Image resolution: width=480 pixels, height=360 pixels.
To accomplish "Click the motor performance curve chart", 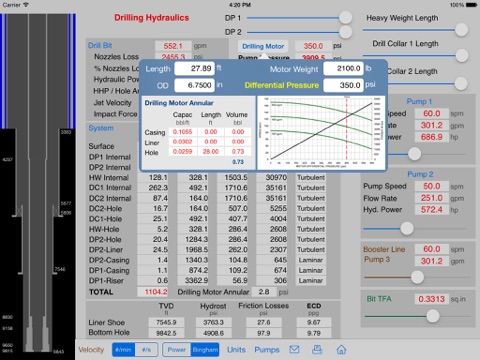I will coord(321,133).
